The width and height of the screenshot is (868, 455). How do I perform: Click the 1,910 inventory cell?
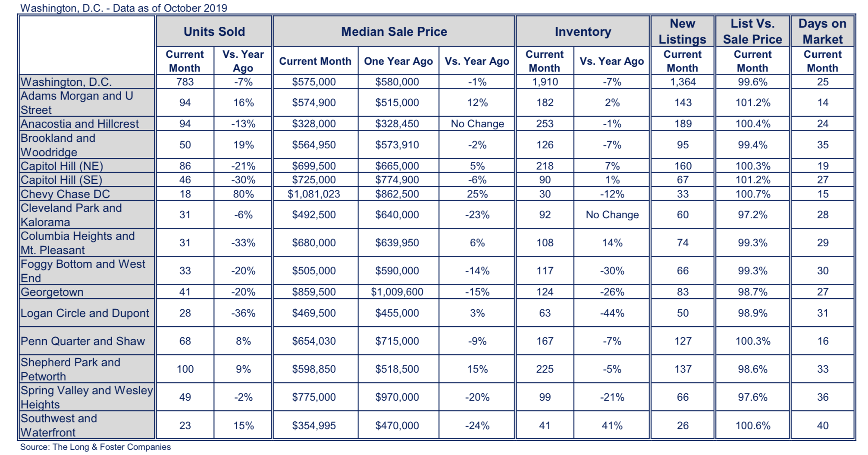545,82
